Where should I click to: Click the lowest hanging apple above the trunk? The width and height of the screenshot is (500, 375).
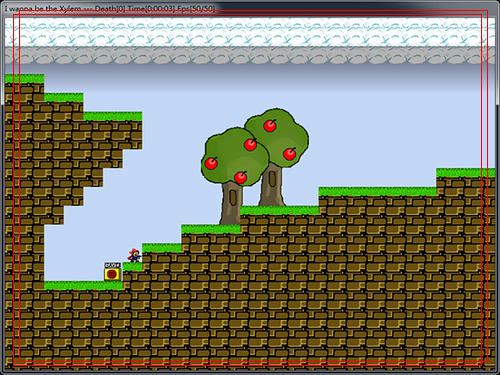pyautogui.click(x=240, y=177)
